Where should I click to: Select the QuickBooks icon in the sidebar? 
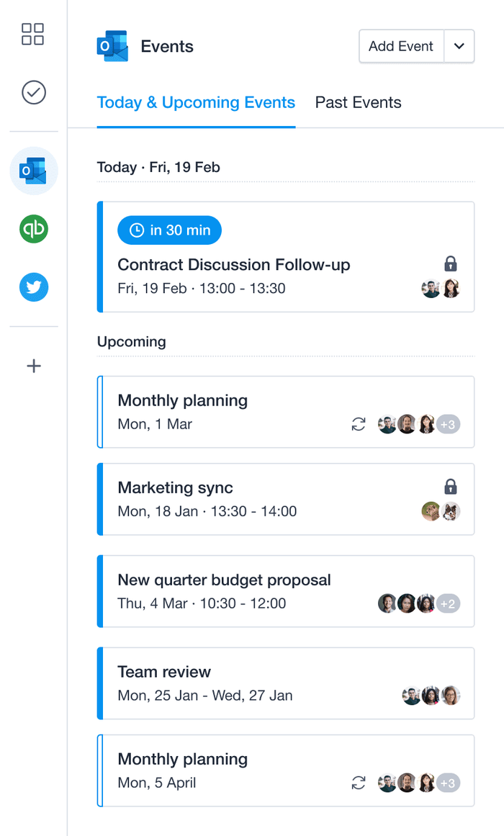(x=33, y=229)
